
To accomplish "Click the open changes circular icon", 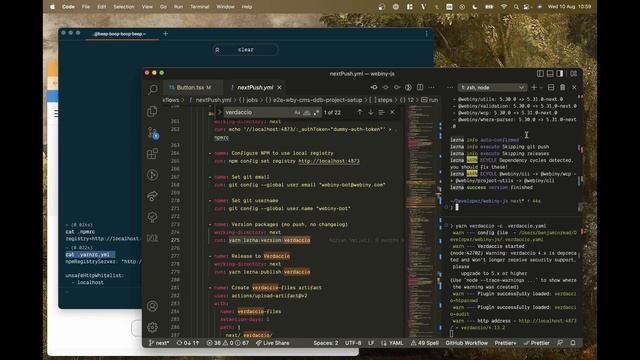I will [408, 87].
